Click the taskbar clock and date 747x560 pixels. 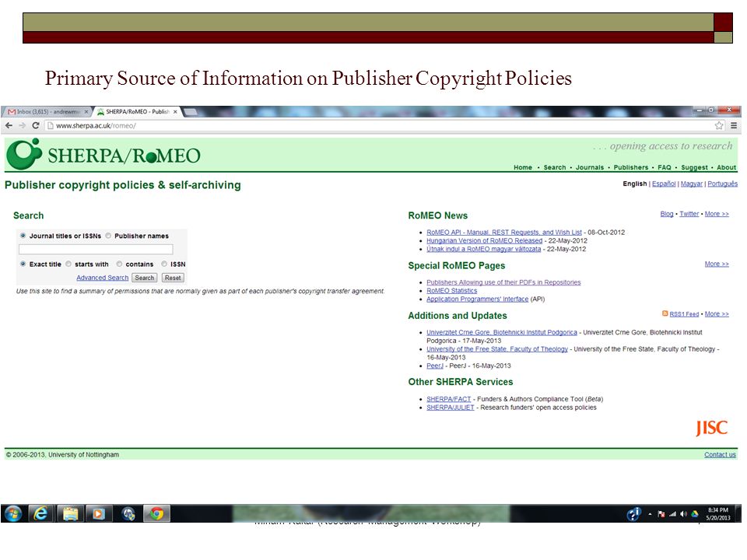coord(718,514)
